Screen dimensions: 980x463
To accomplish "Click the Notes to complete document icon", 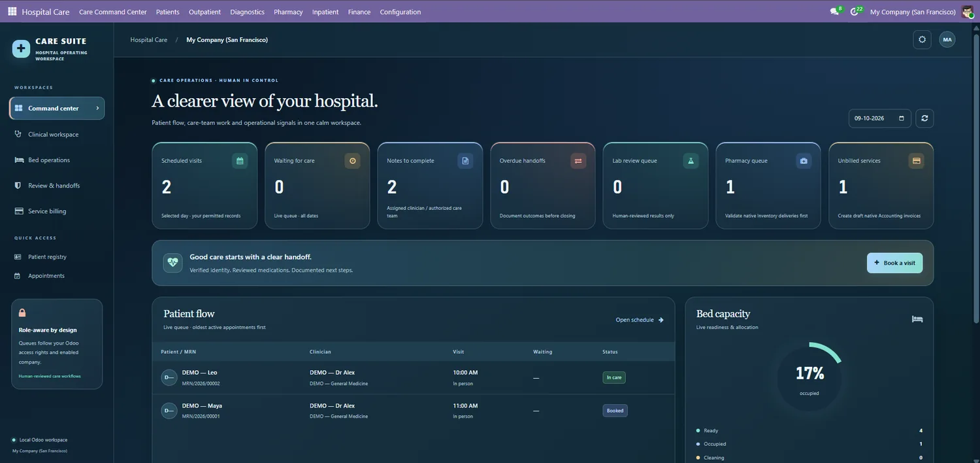I will (x=465, y=160).
